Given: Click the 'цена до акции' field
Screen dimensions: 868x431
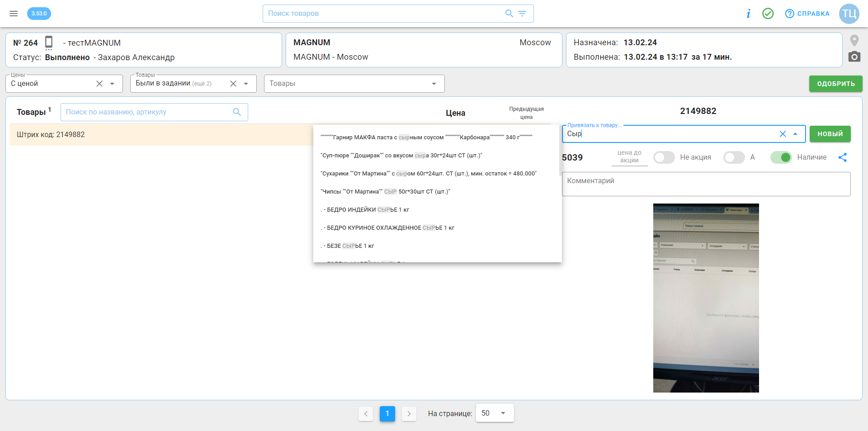Looking at the screenshot, I should coord(629,157).
